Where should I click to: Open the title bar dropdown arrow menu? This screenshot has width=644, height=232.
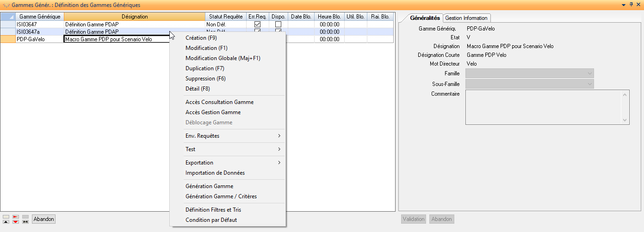coord(623,5)
